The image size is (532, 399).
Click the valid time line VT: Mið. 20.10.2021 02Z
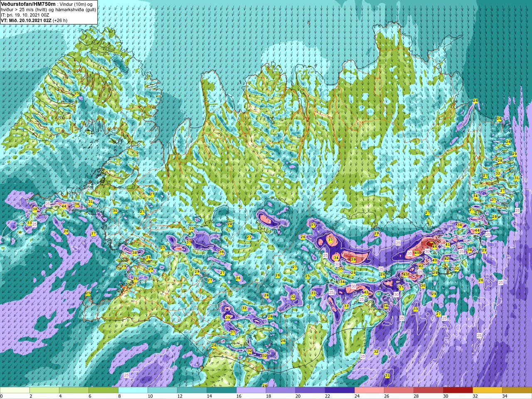[27, 20]
